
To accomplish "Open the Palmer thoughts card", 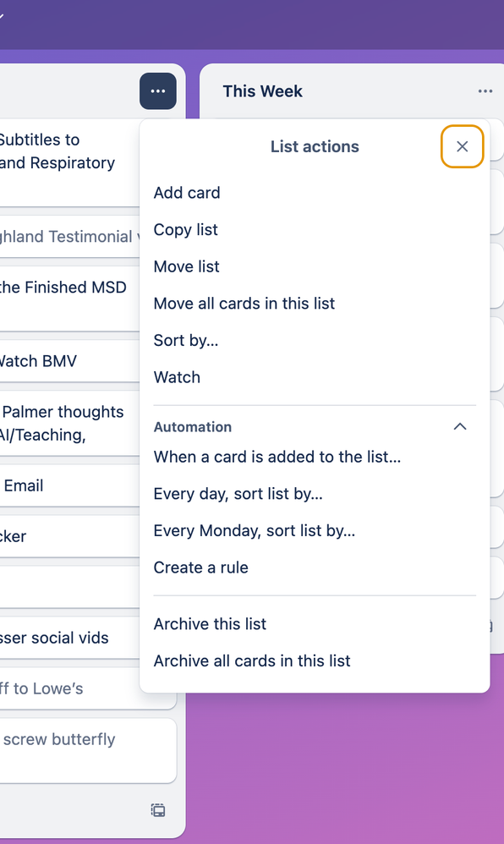I will 70,423.
